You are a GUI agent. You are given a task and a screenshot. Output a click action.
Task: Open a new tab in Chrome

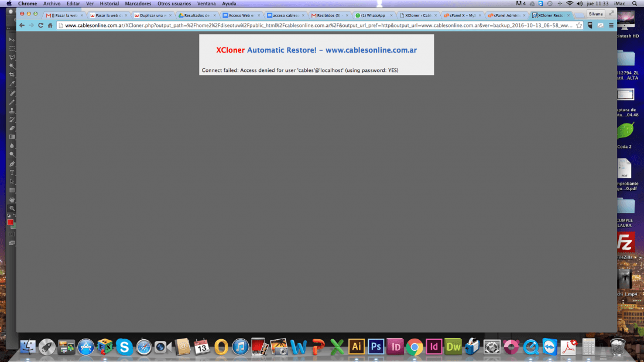pyautogui.click(x=579, y=16)
